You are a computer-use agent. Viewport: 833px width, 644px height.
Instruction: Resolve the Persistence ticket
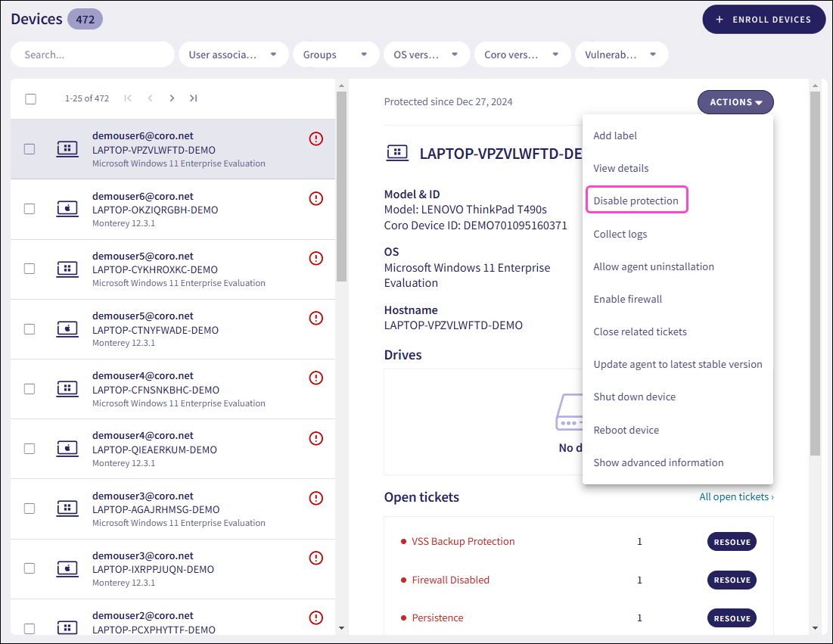pyautogui.click(x=732, y=618)
